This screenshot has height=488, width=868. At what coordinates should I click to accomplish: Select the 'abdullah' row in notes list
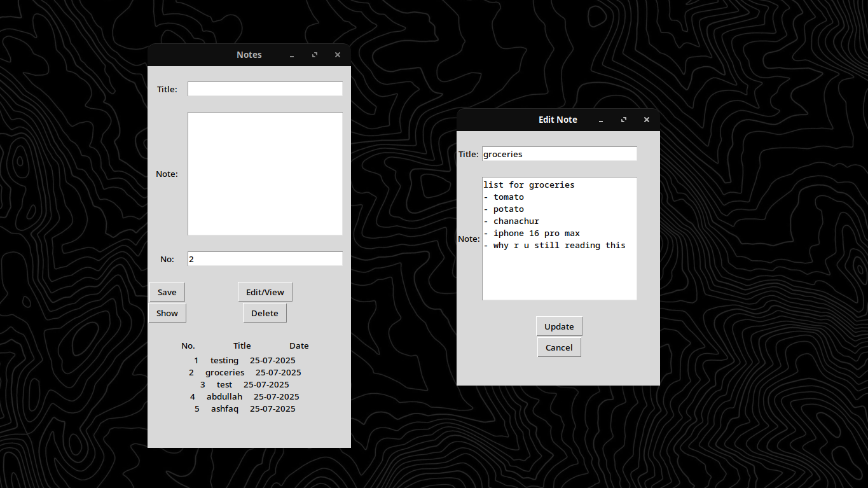245,396
